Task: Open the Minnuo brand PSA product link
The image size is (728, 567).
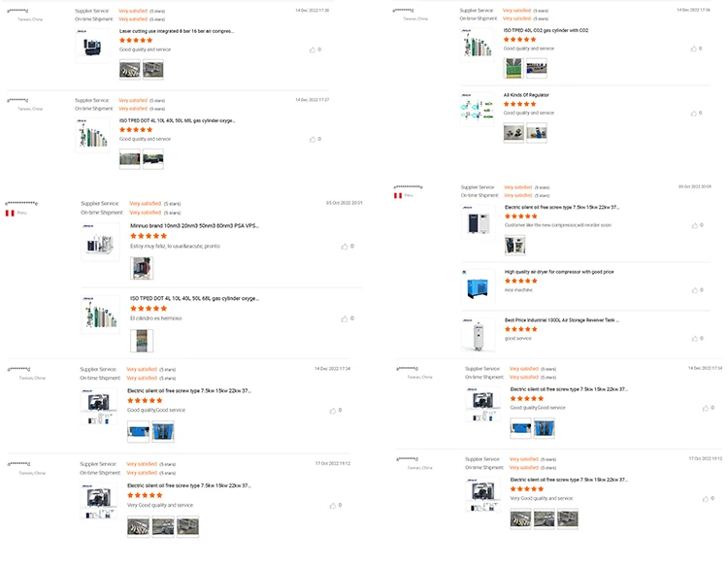Action: [x=194, y=225]
